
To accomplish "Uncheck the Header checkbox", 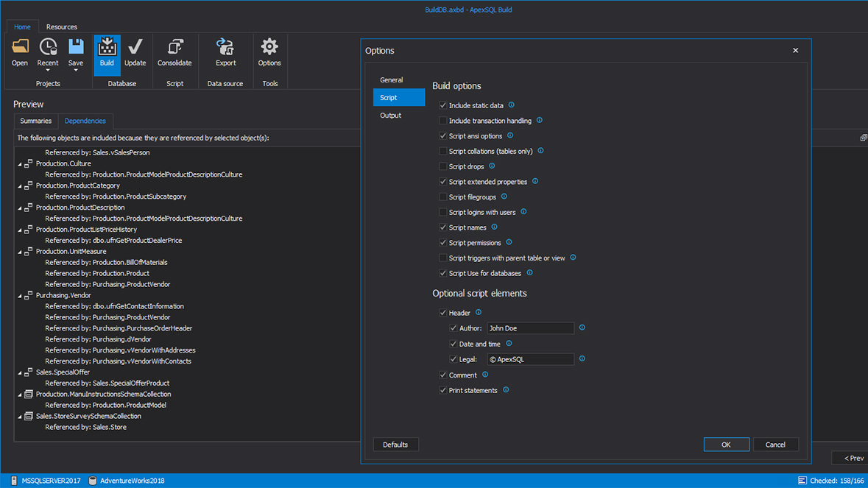I will [443, 313].
